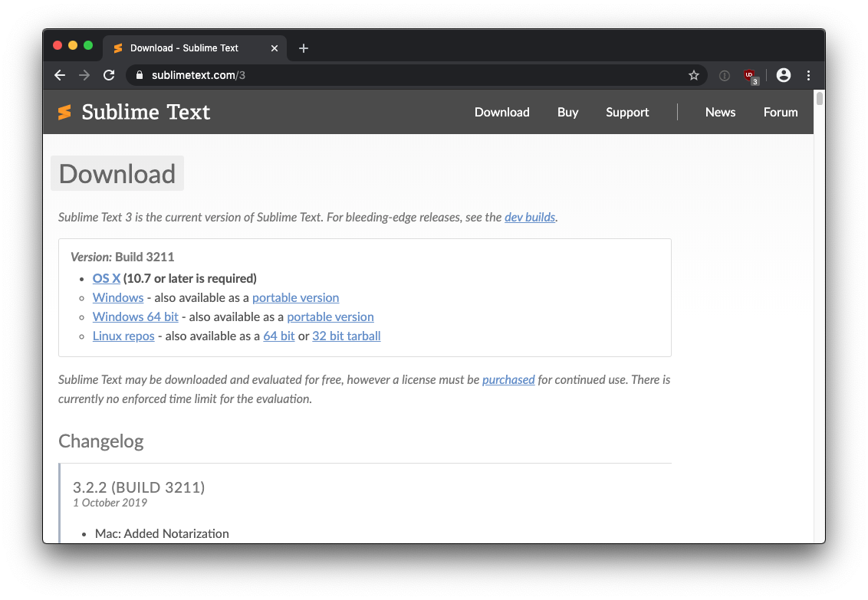Click the Mac: Added Notarization entry
Viewport: 868px width, 600px height.
click(x=162, y=533)
